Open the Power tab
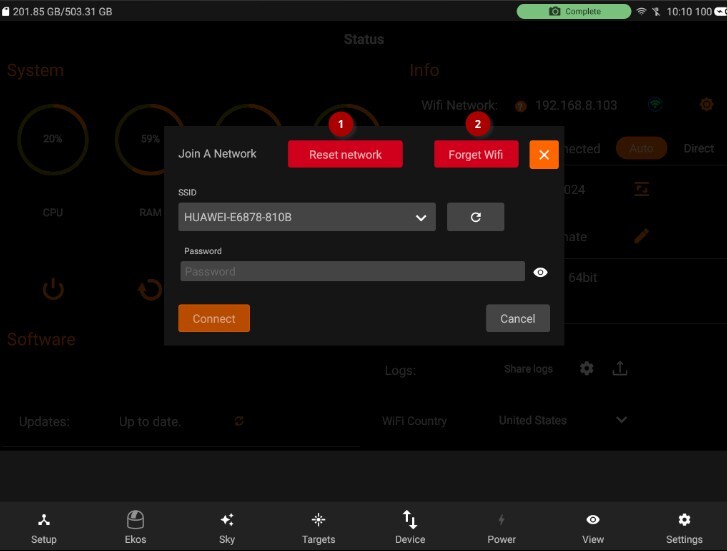This screenshot has width=727, height=551. pyautogui.click(x=501, y=528)
